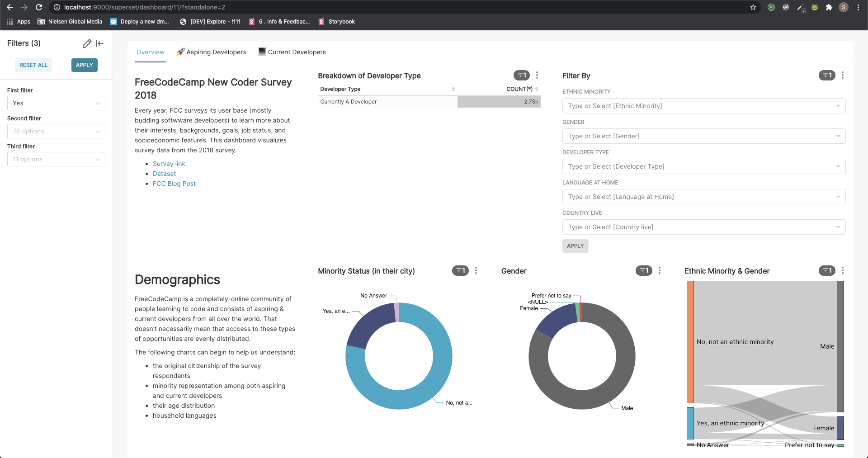Open Minority Status chart three-dot menu
The image size is (868, 458).
click(x=476, y=271)
